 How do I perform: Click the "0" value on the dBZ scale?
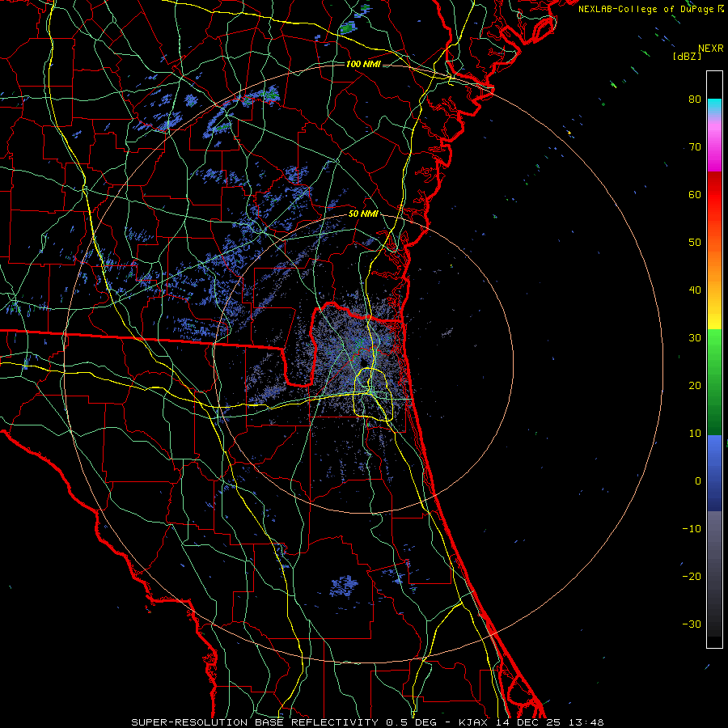click(x=698, y=481)
